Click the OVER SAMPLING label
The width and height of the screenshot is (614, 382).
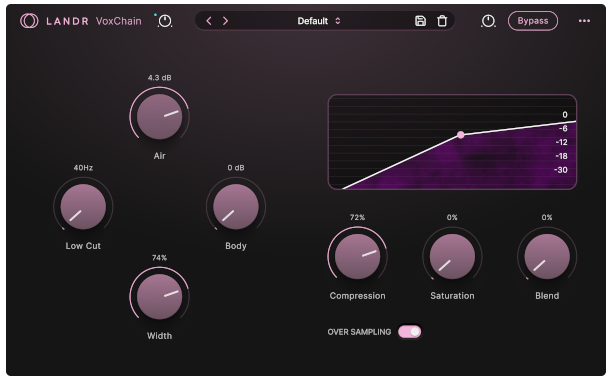pos(359,332)
